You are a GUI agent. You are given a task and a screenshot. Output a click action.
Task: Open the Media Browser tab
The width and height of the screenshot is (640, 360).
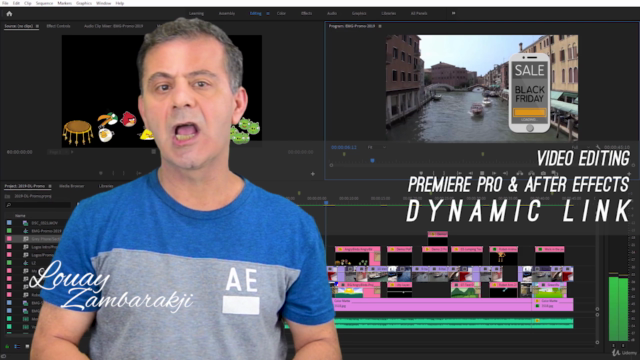tap(71, 186)
